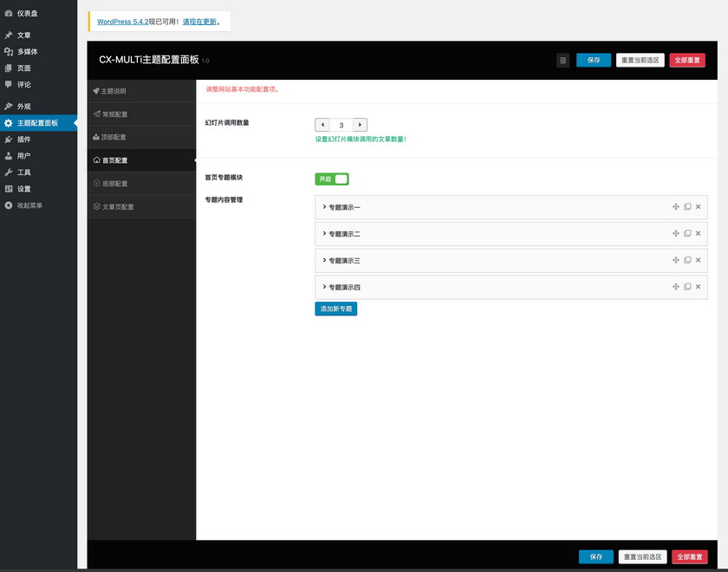The width and height of the screenshot is (728, 572).
Task: Click move icon on 专题演示四 row
Action: click(675, 286)
